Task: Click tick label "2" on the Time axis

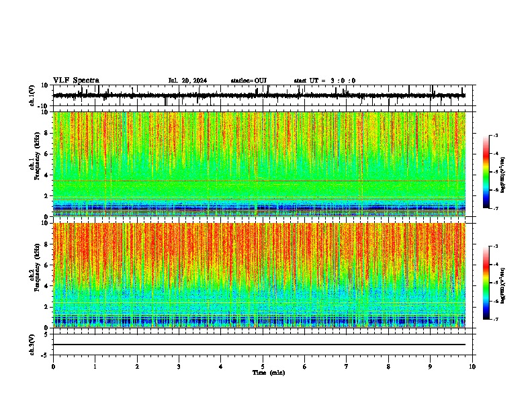Action: click(137, 367)
